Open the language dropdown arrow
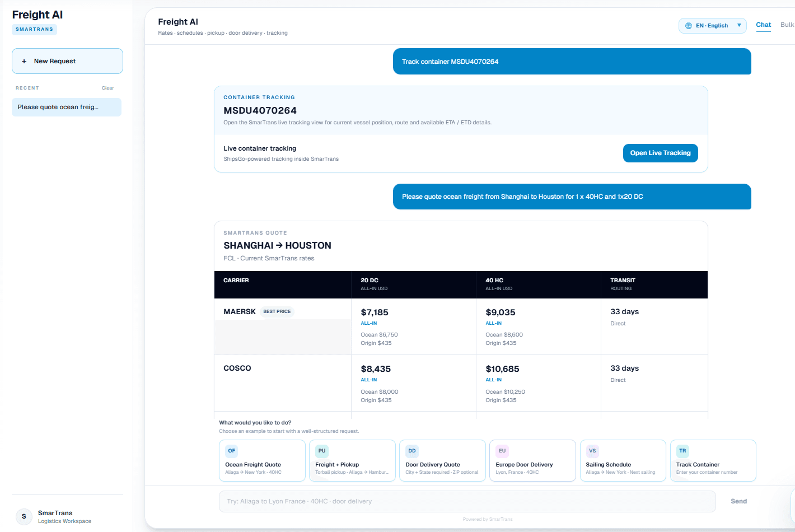The image size is (795, 532). click(739, 25)
